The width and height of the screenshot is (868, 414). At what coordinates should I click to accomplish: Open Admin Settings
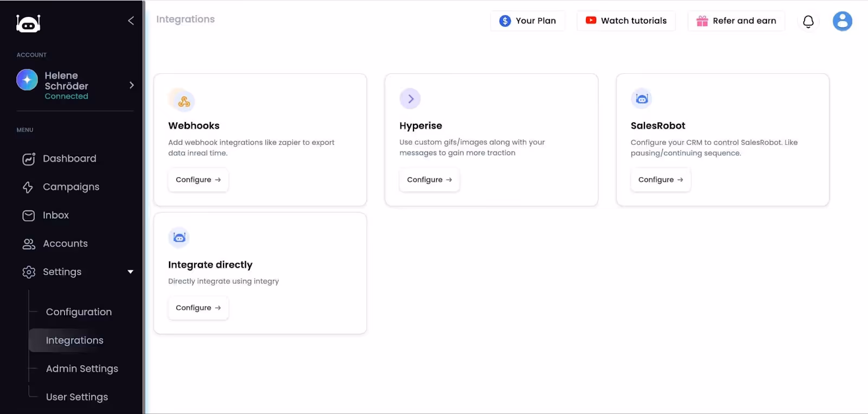[x=82, y=368]
